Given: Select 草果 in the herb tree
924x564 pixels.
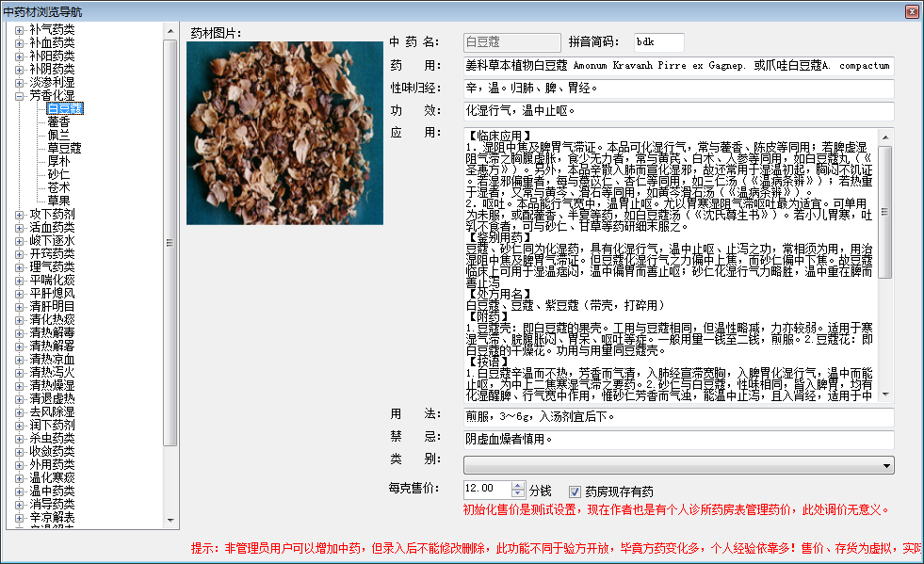Looking at the screenshot, I should pyautogui.click(x=58, y=201).
